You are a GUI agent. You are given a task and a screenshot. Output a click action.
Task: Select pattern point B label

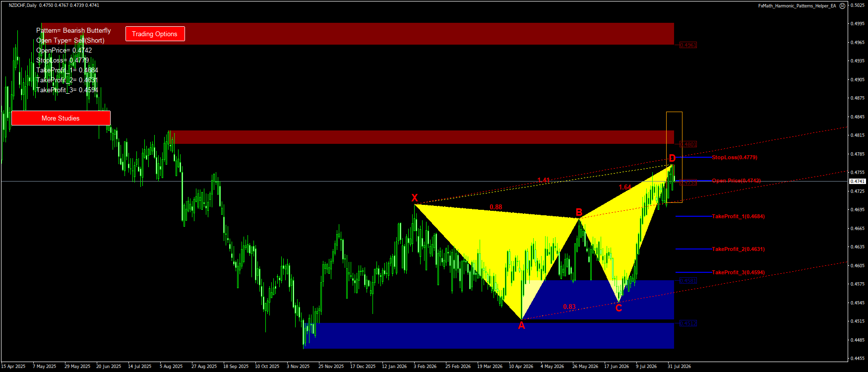click(x=579, y=213)
